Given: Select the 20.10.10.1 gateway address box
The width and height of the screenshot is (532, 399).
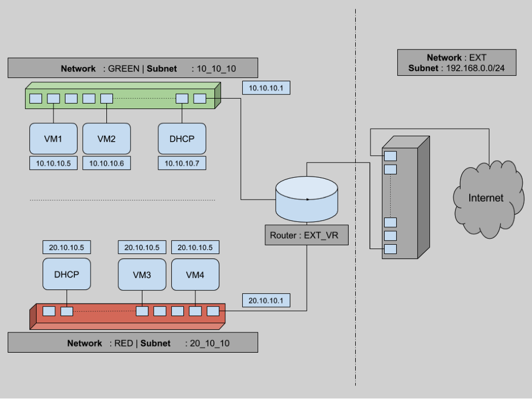Looking at the screenshot, I should [266, 300].
